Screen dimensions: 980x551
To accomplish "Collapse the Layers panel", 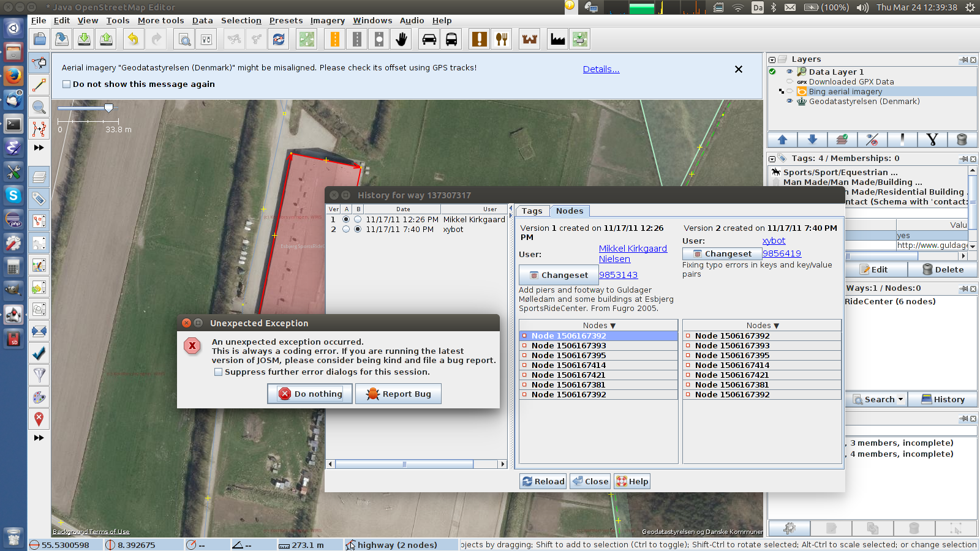I will [772, 60].
